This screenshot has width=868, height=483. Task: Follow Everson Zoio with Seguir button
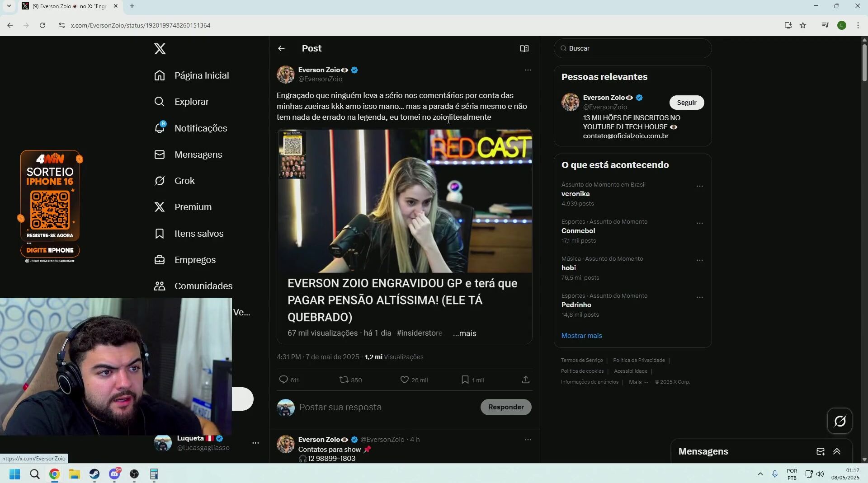(686, 103)
